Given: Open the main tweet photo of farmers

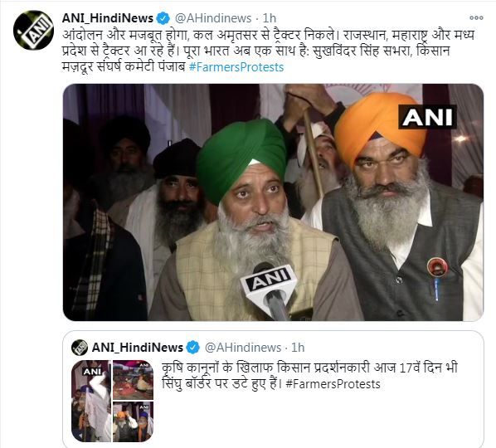Looking at the screenshot, I should [x=273, y=202].
